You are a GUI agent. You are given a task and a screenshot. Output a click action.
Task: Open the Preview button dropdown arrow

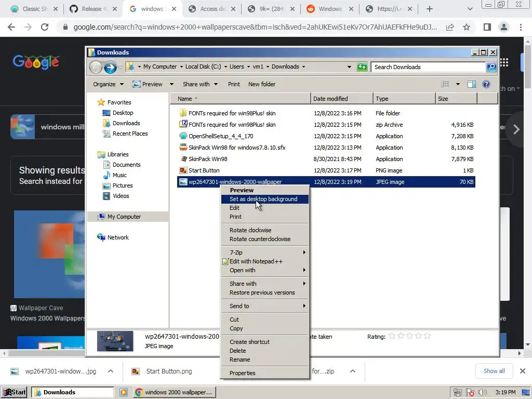(x=171, y=84)
